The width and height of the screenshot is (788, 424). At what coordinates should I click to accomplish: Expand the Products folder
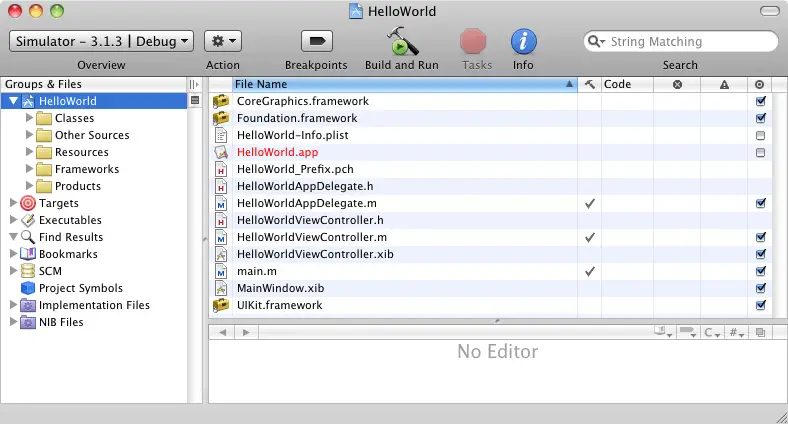(29, 186)
